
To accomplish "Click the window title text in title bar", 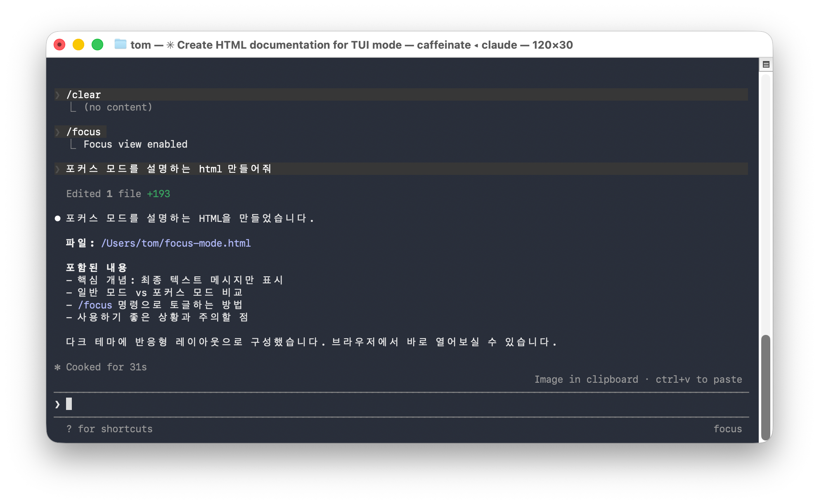I will [351, 45].
